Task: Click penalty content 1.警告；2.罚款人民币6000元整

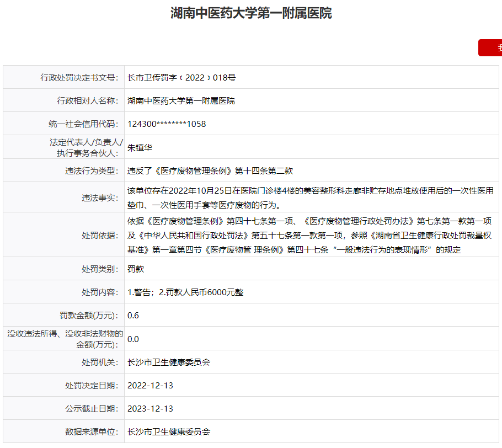Action: pos(185,292)
